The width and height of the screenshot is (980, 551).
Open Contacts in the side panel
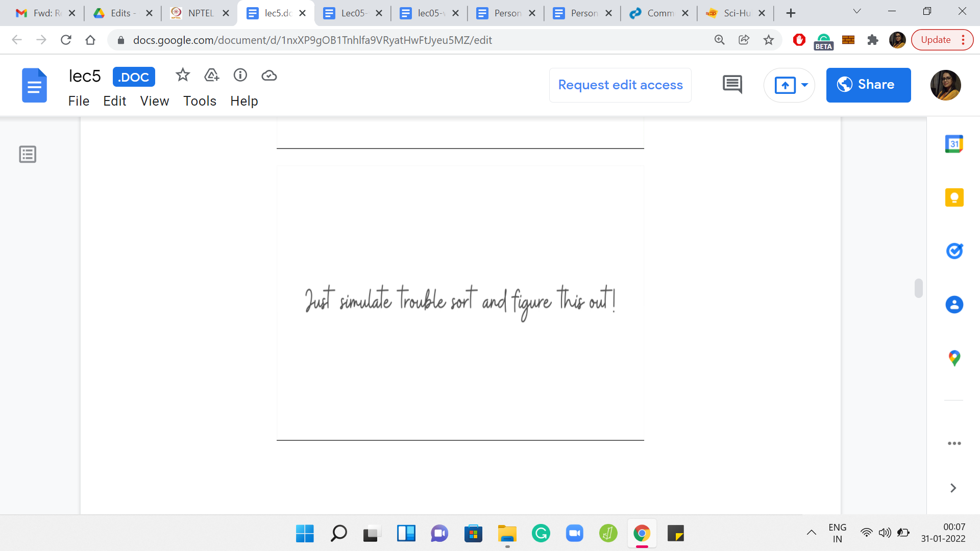954,305
